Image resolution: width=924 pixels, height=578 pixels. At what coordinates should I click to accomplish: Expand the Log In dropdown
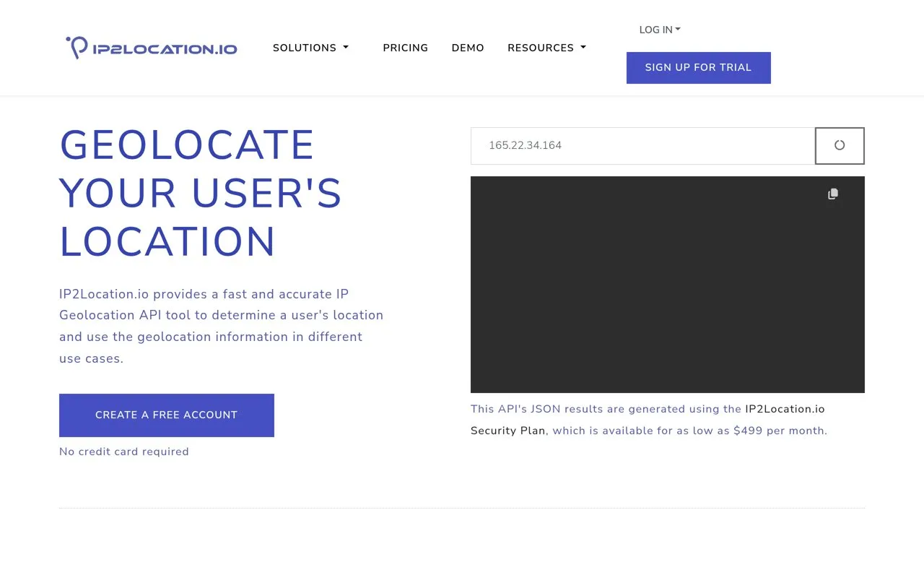tap(660, 30)
